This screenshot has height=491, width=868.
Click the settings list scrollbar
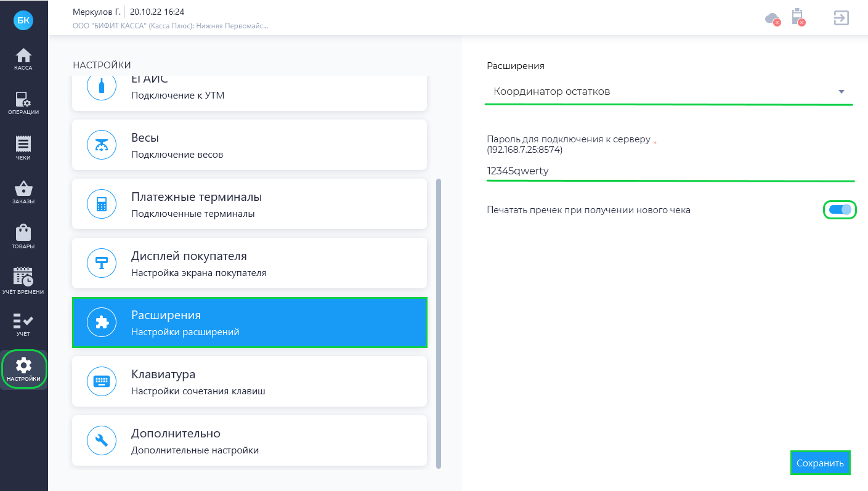(439, 323)
